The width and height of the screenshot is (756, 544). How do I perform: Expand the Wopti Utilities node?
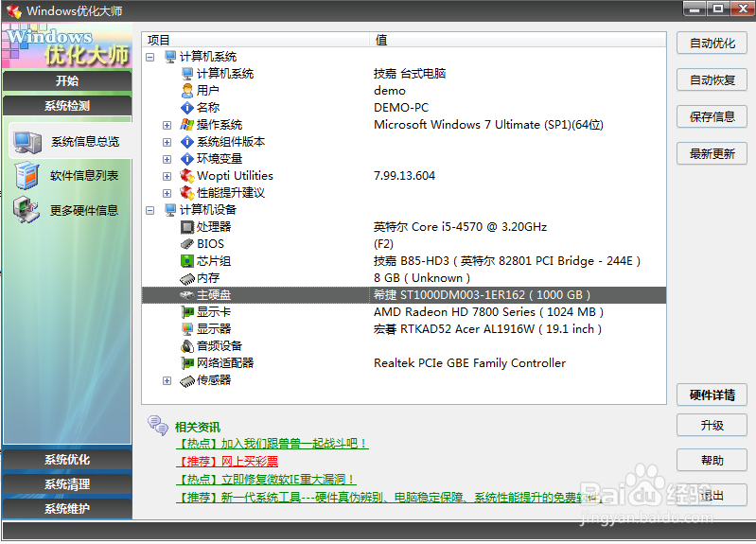tap(167, 177)
